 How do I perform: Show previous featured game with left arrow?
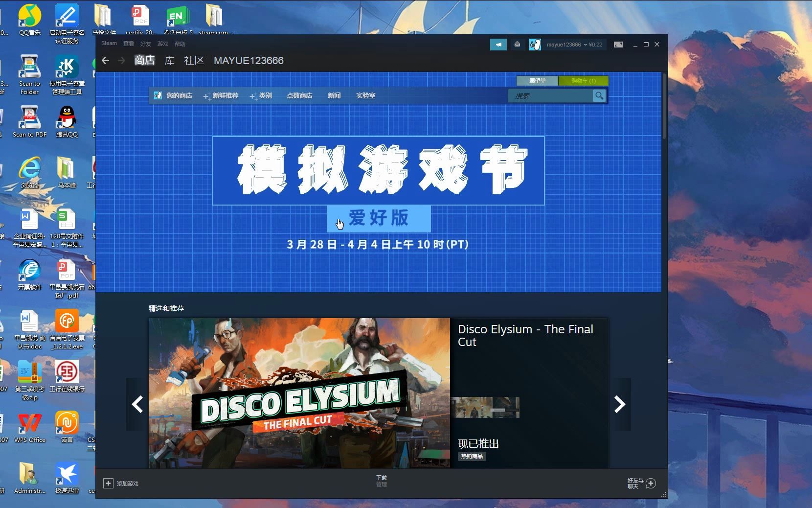tap(137, 404)
